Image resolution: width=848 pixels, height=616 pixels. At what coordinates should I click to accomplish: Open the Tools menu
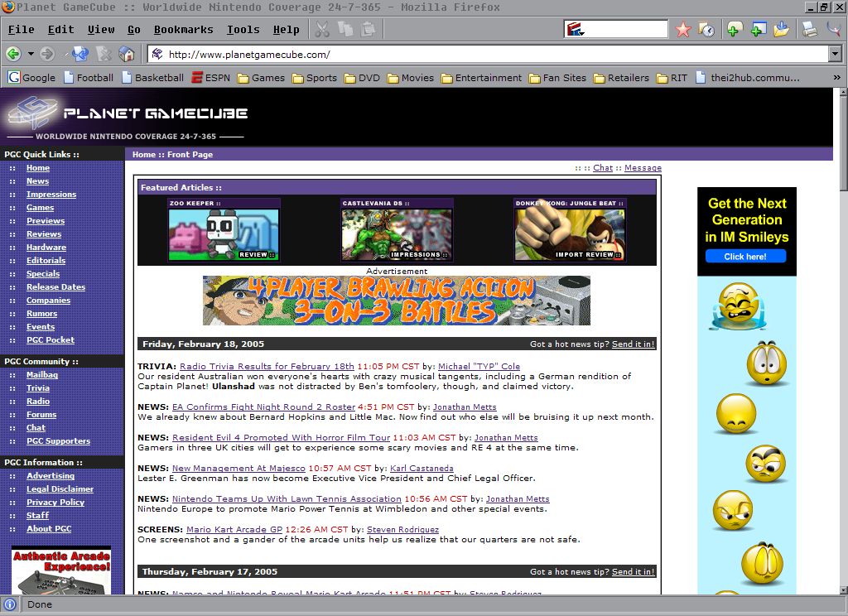pyautogui.click(x=243, y=30)
